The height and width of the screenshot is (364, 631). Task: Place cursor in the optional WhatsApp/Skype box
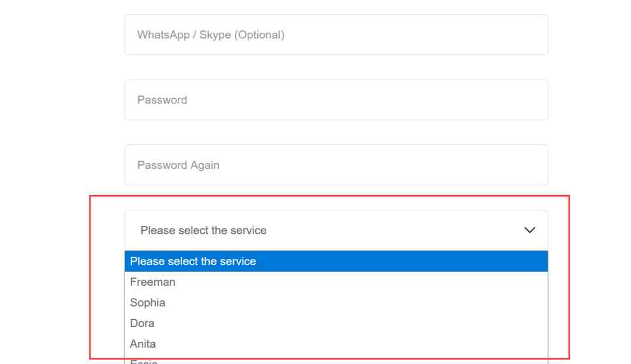336,35
